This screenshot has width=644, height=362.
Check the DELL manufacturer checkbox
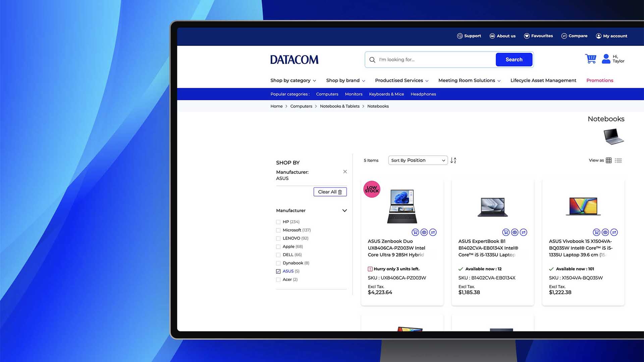tap(278, 255)
